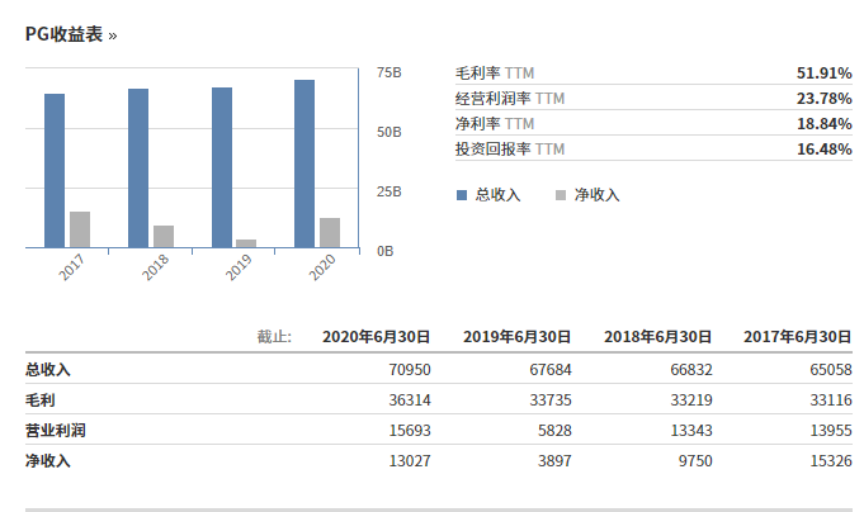
Task: Select gross profit value 36314
Action: [x=409, y=400]
